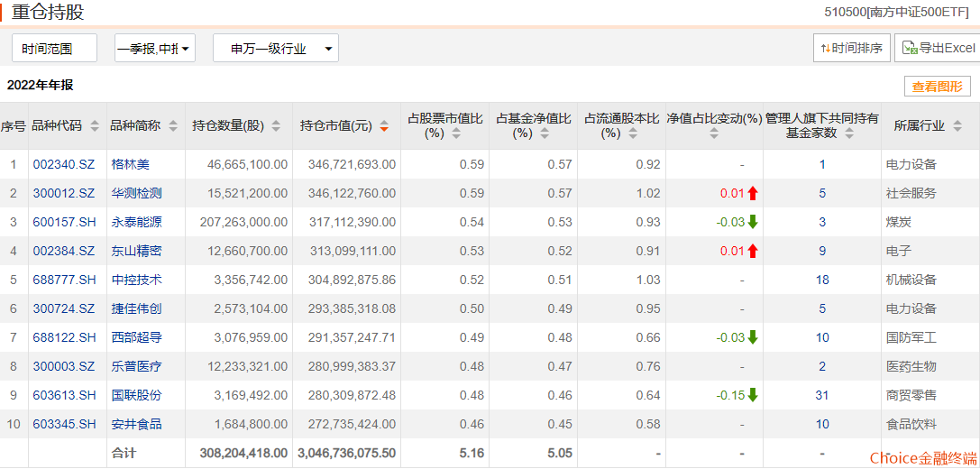Screen dimensions: 980x469
Task: Click fund count 31 for 国联股份
Action: coord(822,395)
